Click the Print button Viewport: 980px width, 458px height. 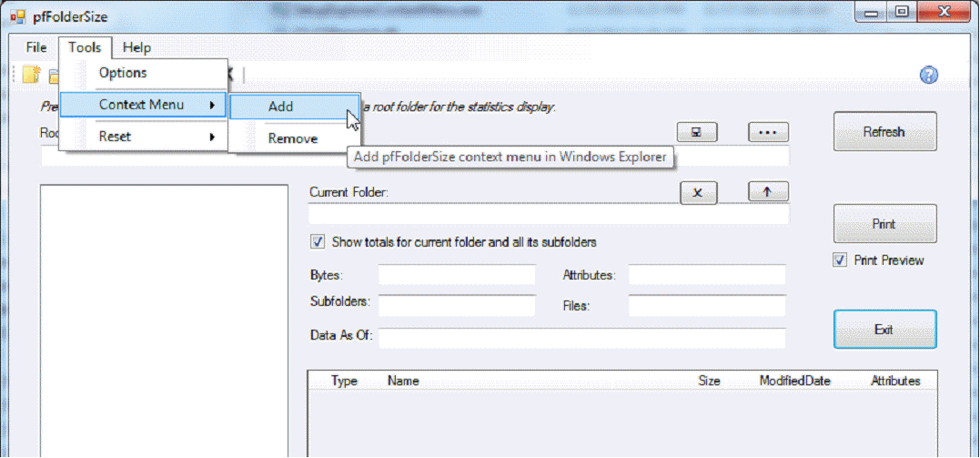pos(884,223)
